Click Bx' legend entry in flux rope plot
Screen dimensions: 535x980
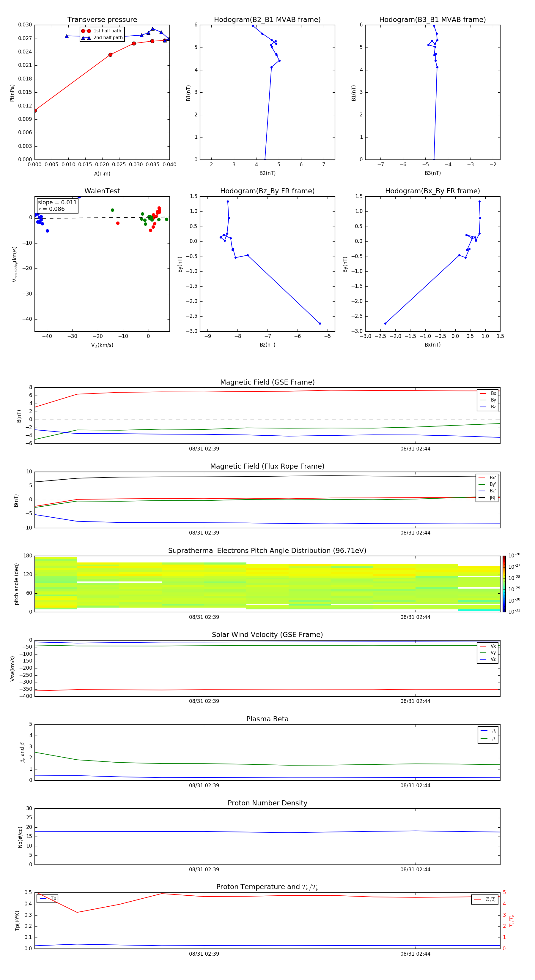(x=487, y=478)
